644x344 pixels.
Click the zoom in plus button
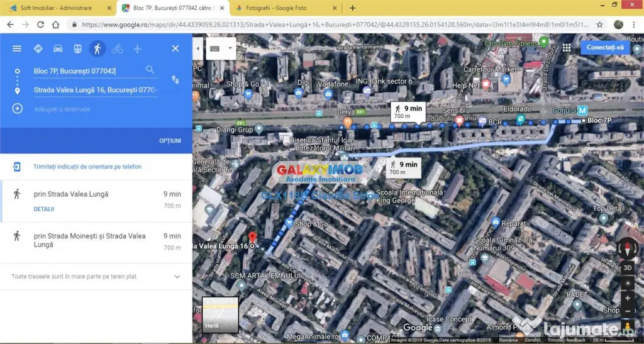[628, 298]
